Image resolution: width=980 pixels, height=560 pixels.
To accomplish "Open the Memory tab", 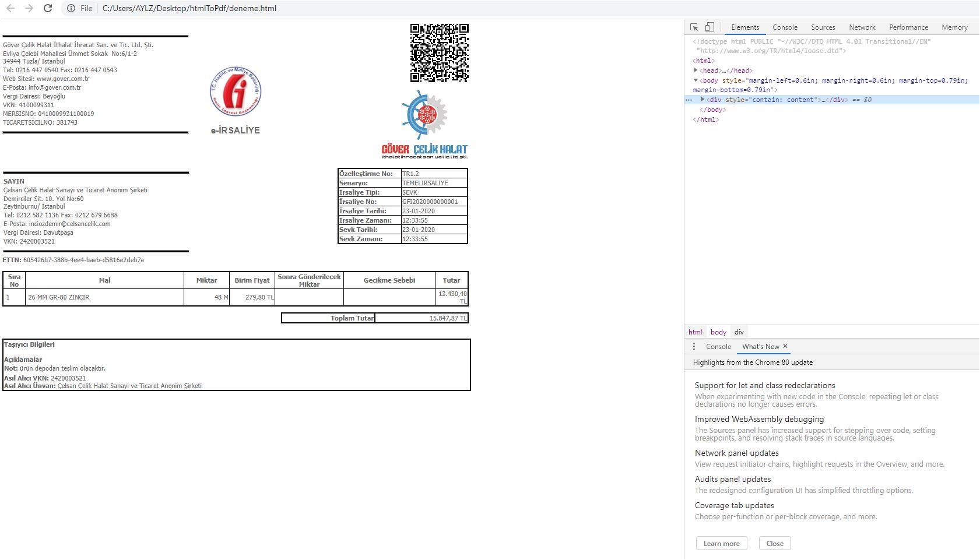I will click(954, 27).
